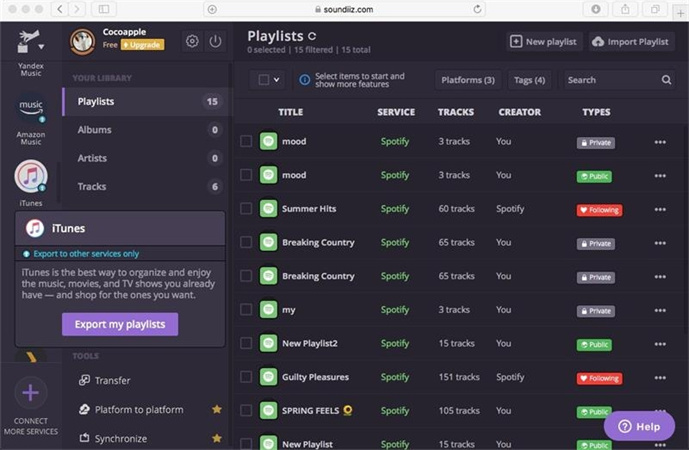Image resolution: width=689 pixels, height=450 pixels.
Task: Click the Connect More Services plus icon
Action: point(31,392)
